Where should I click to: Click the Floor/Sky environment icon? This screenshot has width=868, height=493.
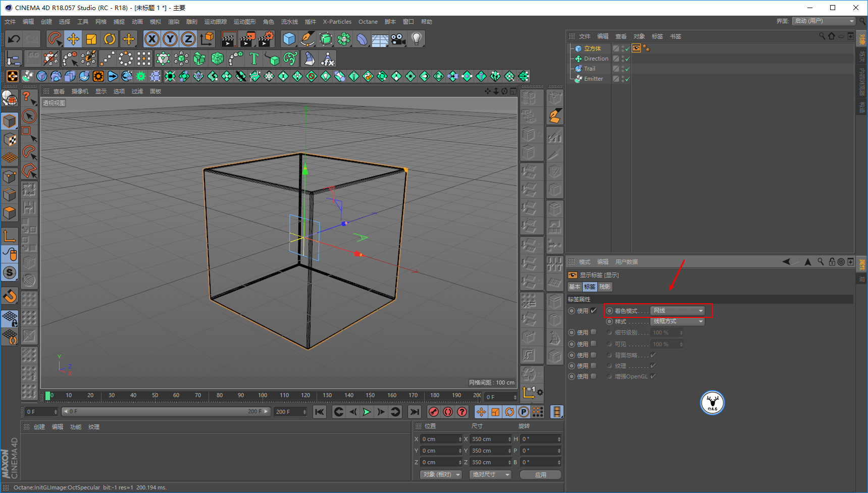[x=380, y=39]
